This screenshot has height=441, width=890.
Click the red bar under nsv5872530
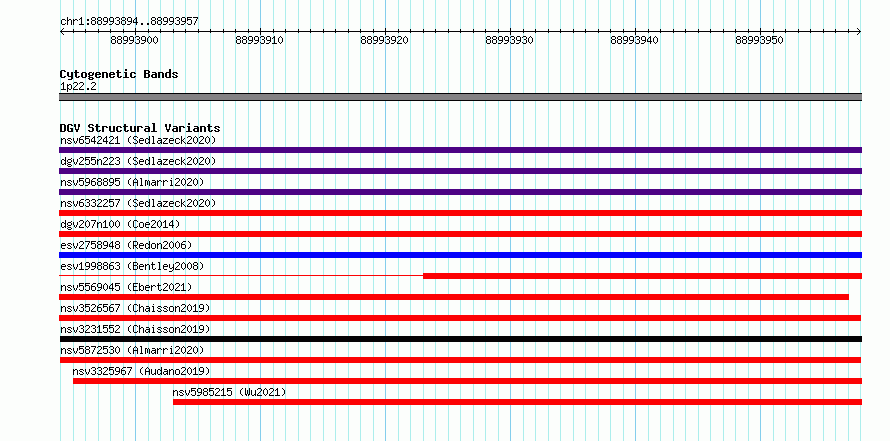click(x=460, y=360)
